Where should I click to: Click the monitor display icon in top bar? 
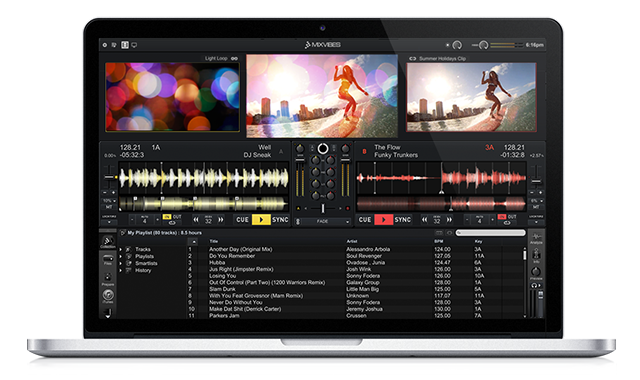(x=134, y=45)
